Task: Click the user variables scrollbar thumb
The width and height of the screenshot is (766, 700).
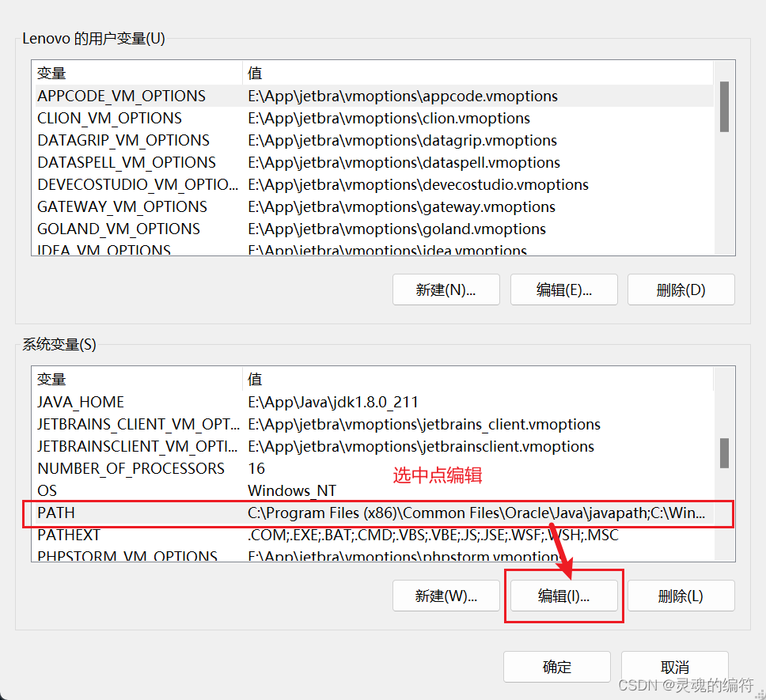Action: pyautogui.click(x=722, y=107)
